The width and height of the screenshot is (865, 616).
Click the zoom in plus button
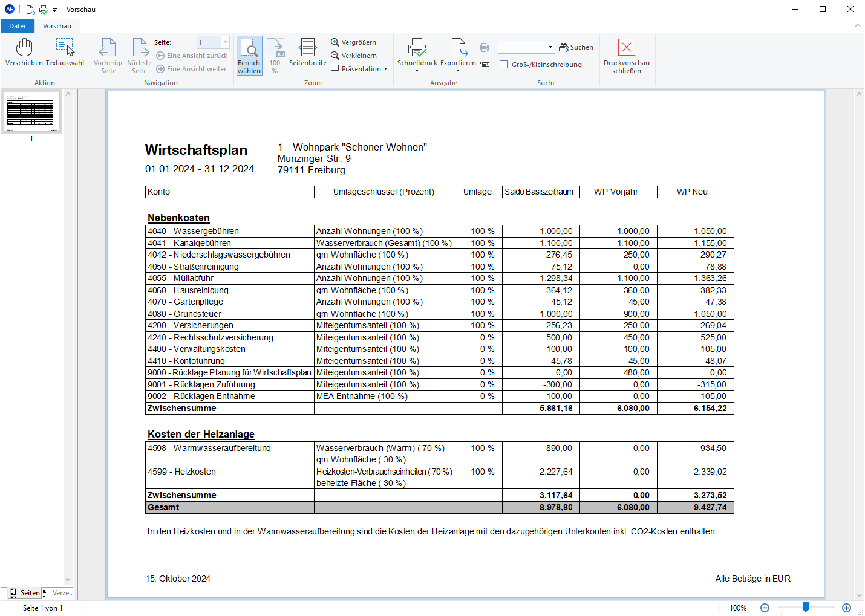(846, 608)
